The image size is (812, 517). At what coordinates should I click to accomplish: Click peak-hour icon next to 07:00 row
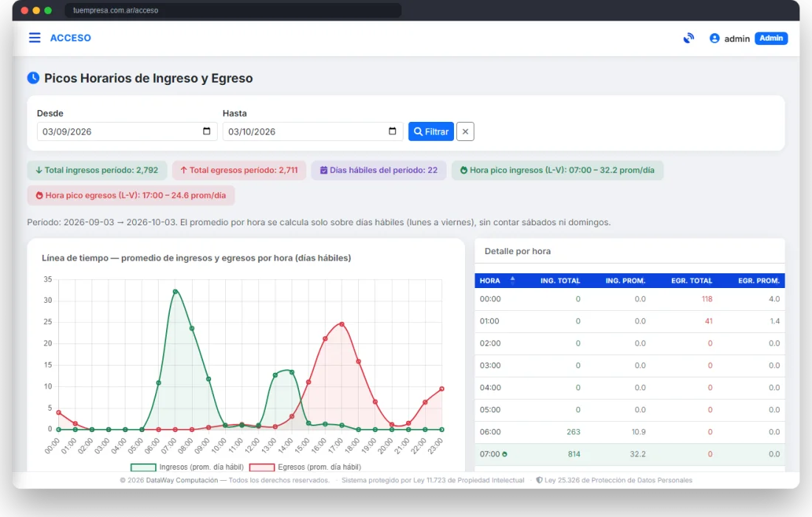point(504,454)
